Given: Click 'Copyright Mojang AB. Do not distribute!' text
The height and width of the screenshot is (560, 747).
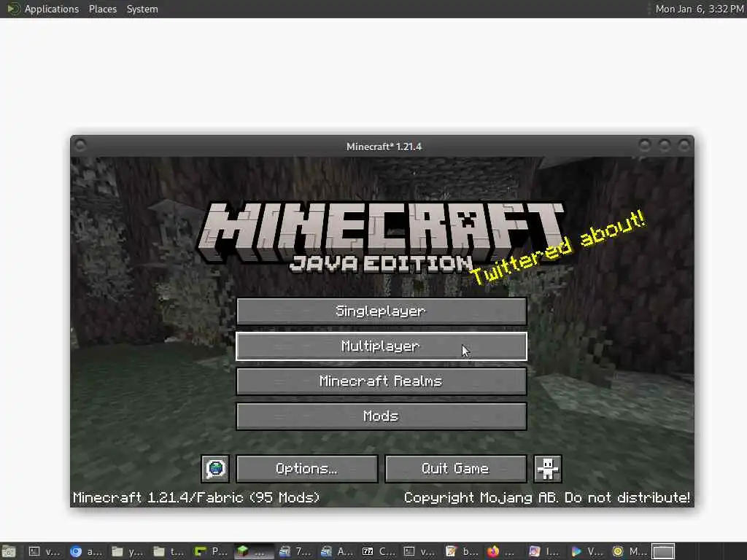Looking at the screenshot, I should (547, 497).
